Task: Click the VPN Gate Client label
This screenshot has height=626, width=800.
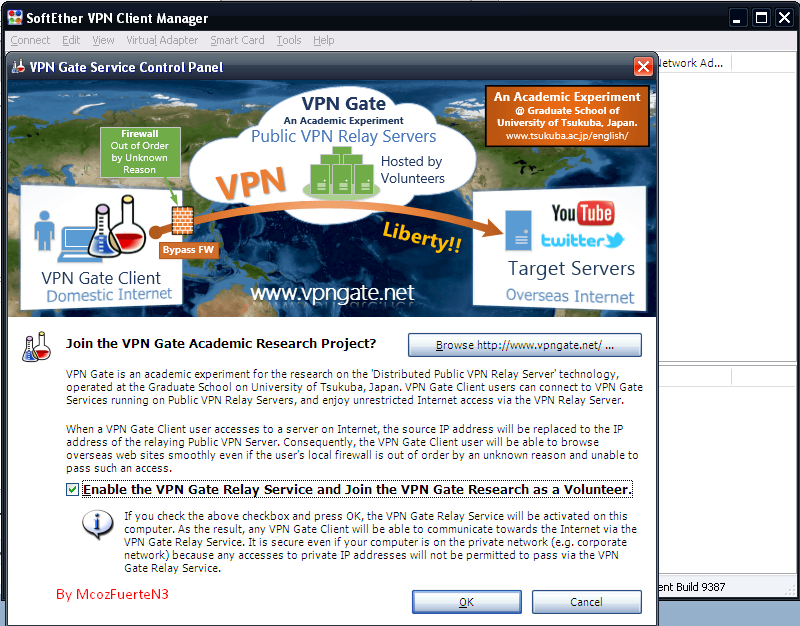Action: [101, 278]
